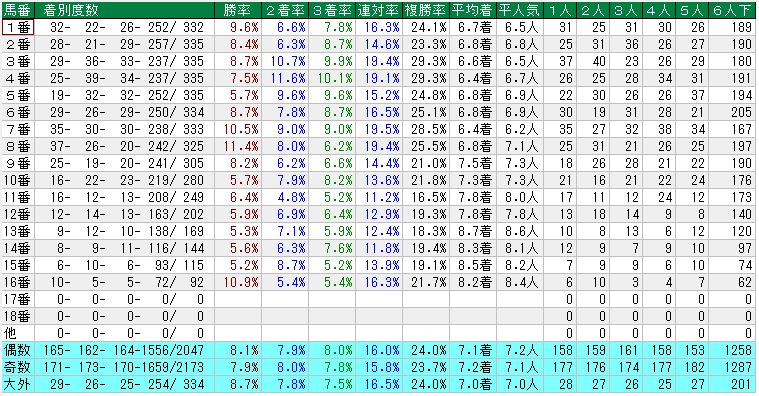
Task: Click the 3着率 column header
Action: click(x=332, y=10)
